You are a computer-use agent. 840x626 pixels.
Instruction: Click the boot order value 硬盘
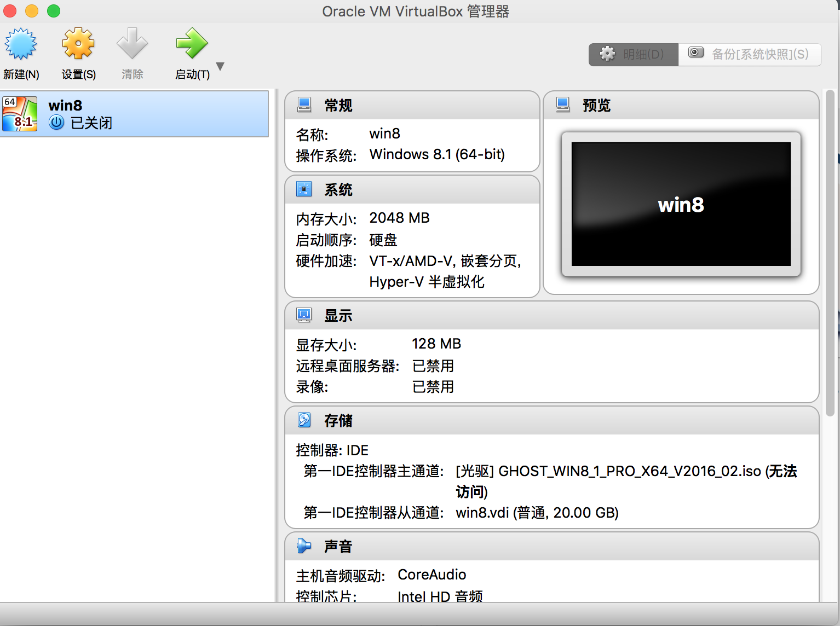(x=383, y=240)
